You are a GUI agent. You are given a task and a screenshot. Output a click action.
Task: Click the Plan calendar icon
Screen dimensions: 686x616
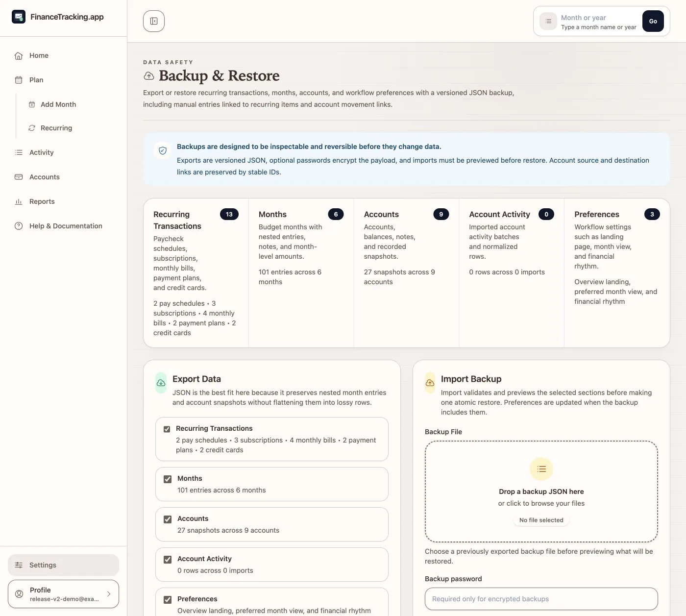point(19,80)
